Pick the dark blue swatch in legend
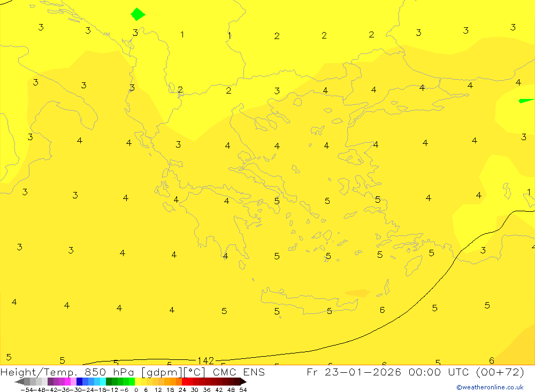 [x=79, y=382]
